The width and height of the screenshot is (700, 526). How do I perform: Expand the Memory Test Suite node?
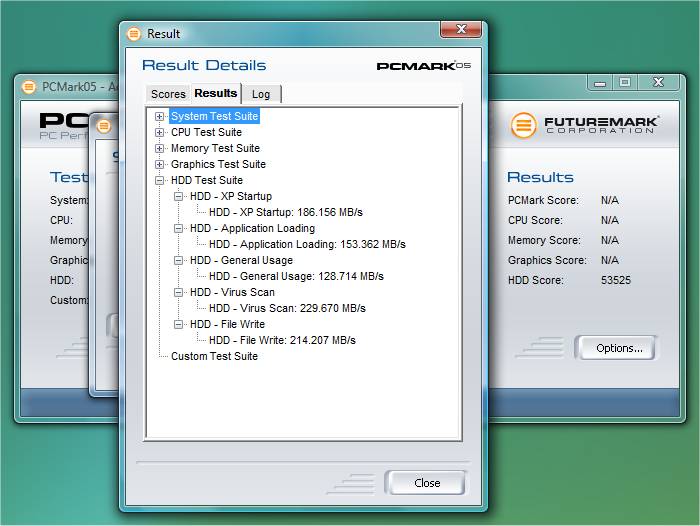(x=159, y=148)
